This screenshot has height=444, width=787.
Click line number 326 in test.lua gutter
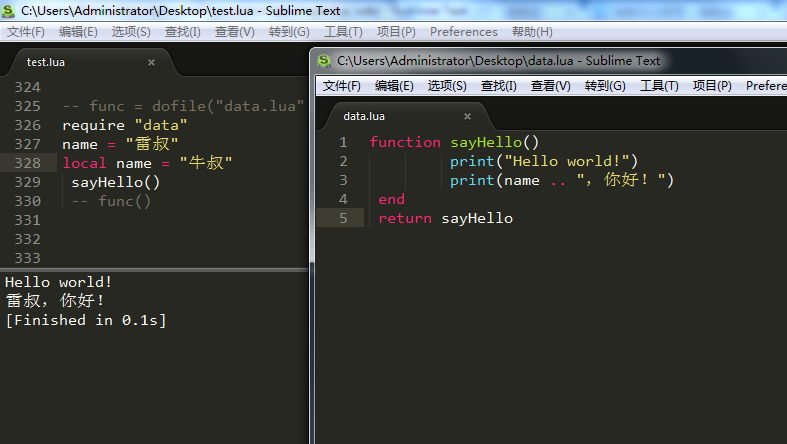coord(28,125)
